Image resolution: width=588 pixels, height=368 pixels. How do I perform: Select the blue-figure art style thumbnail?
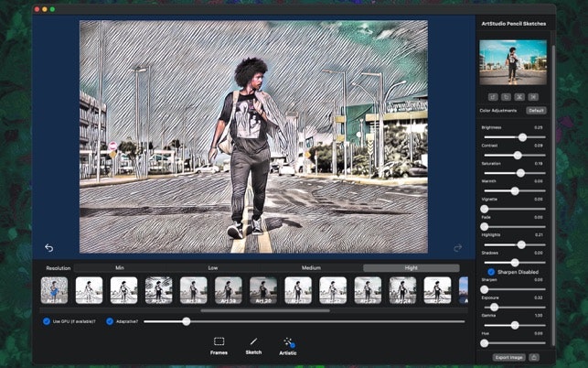tap(54, 290)
